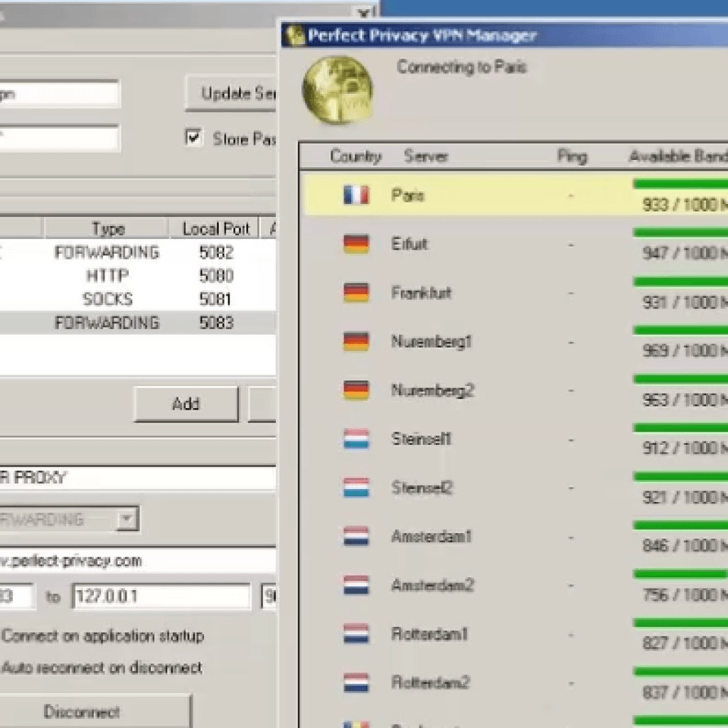This screenshot has width=728, height=728.
Task: Select the Erfurt server name
Action: point(409,244)
